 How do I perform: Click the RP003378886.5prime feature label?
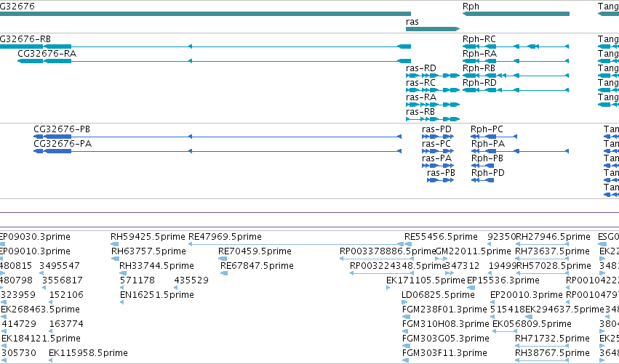(387, 251)
